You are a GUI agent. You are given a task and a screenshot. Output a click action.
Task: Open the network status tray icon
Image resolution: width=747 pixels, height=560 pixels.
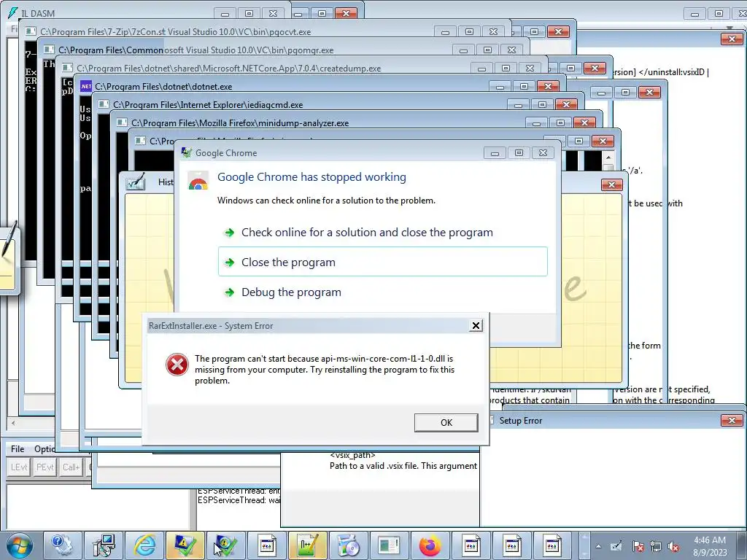[656, 547]
